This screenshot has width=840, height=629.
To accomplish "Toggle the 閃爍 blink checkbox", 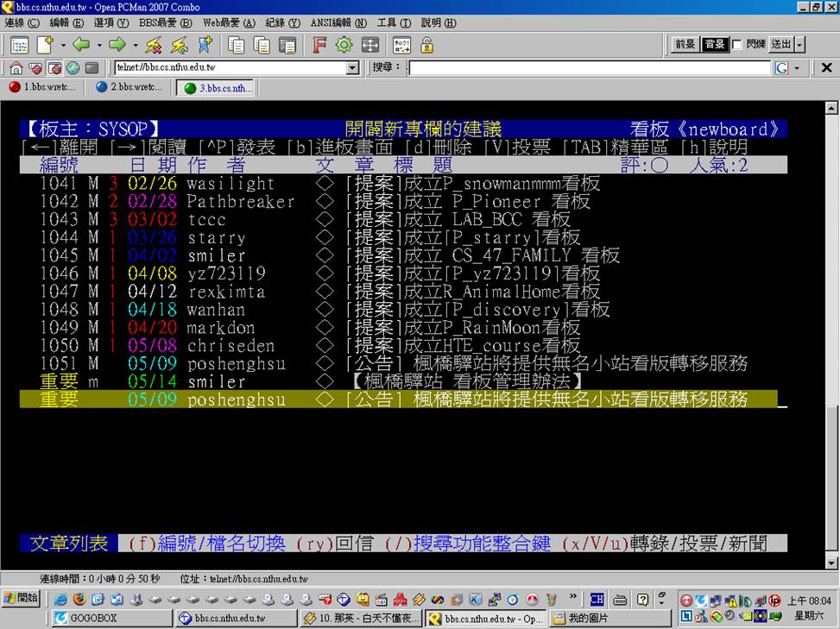I will pos(736,45).
